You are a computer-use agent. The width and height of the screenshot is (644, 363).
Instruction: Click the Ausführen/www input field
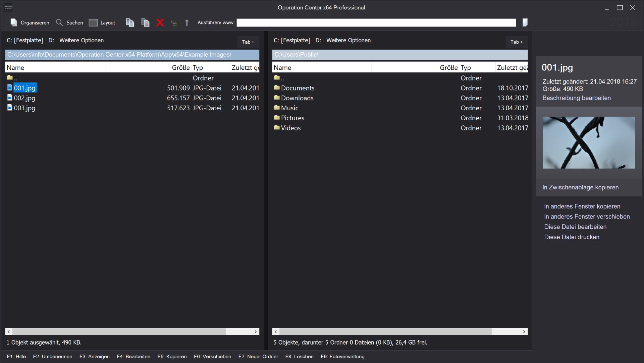[376, 22]
